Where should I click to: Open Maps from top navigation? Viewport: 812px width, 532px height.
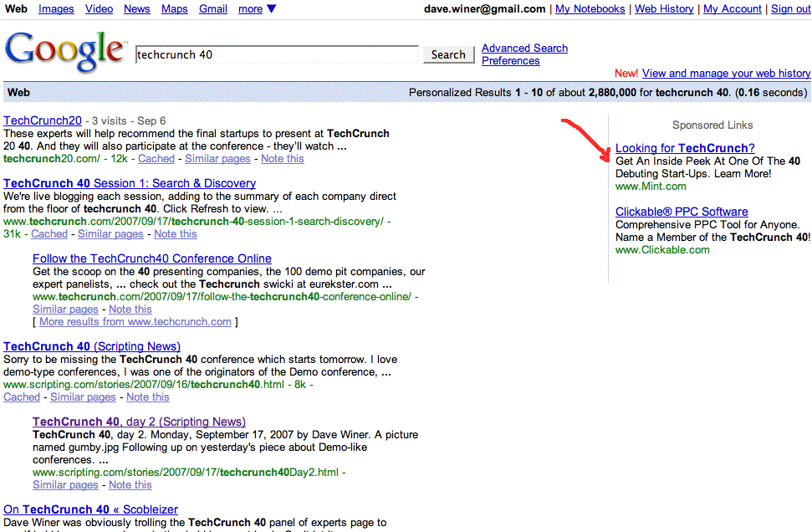tap(174, 9)
